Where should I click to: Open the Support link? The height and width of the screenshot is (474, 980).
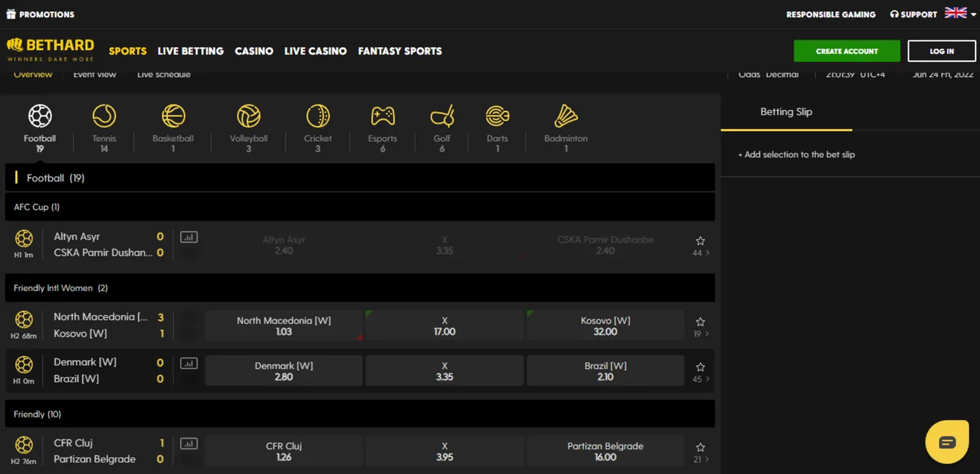[913, 14]
